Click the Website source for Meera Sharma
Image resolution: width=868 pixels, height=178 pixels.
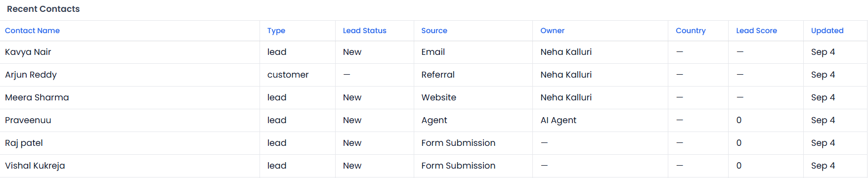pos(438,97)
